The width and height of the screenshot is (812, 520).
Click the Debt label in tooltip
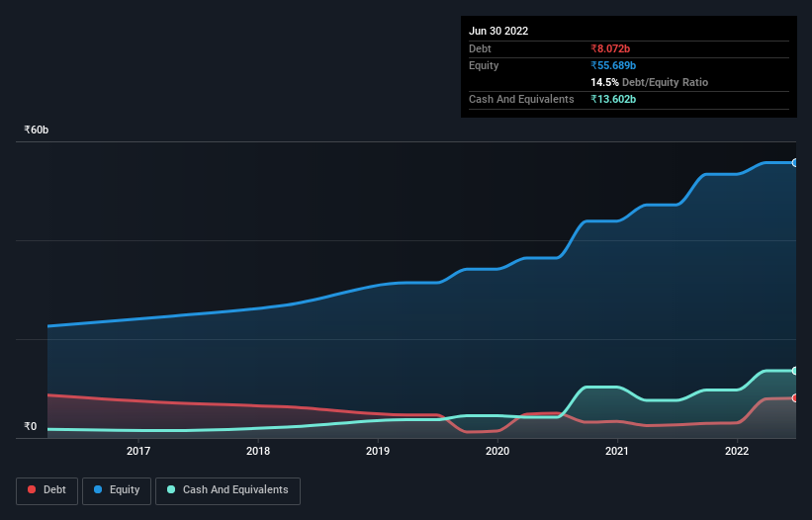[x=480, y=48]
